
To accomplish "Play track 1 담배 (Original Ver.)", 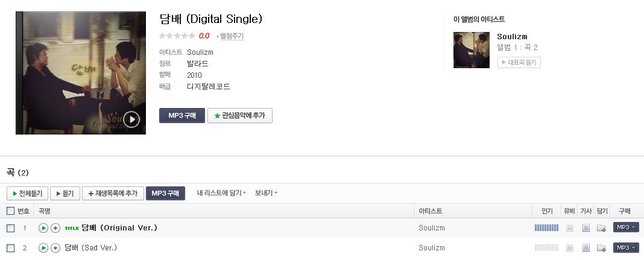I will tap(43, 228).
